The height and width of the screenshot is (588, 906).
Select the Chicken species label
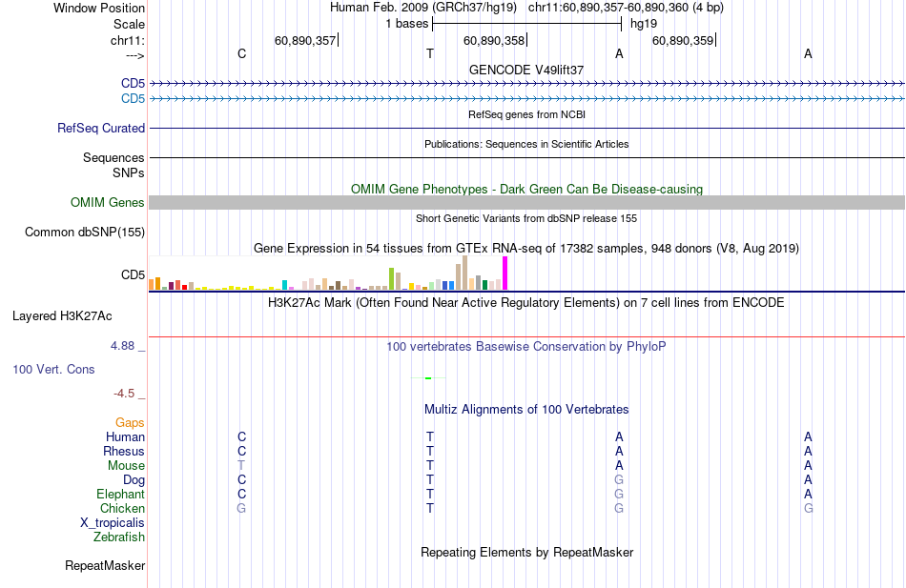(x=122, y=508)
